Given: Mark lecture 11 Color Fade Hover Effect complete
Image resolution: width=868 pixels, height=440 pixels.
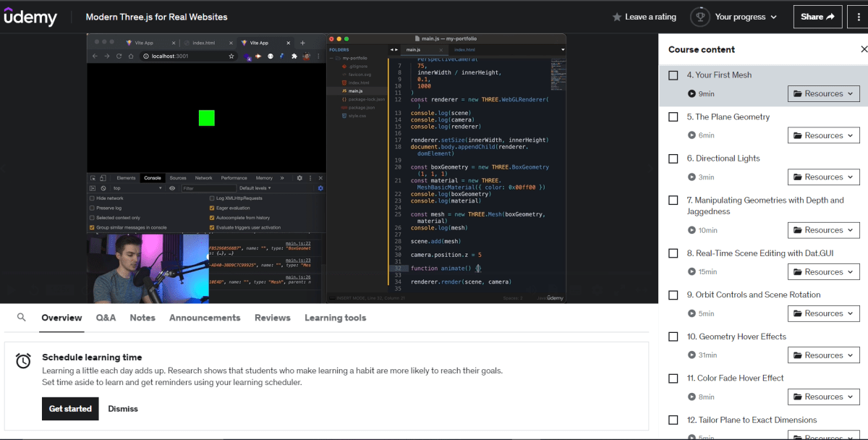Looking at the screenshot, I should click(673, 378).
